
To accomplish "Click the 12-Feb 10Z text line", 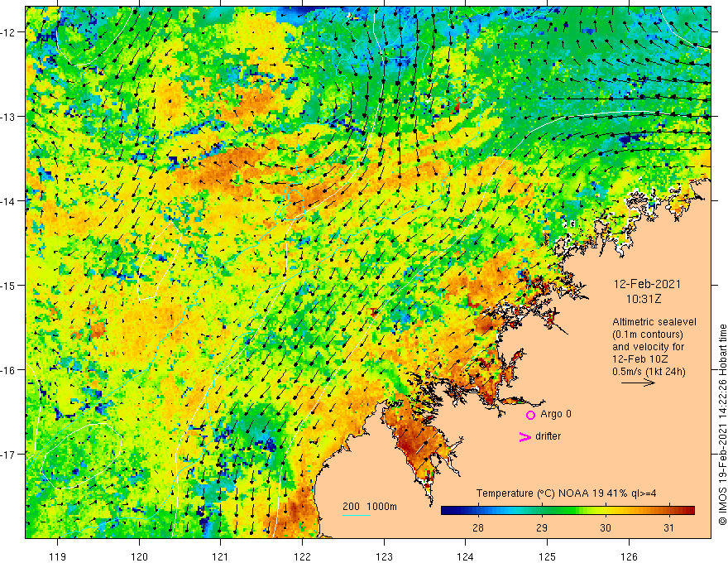I will 640,359.
